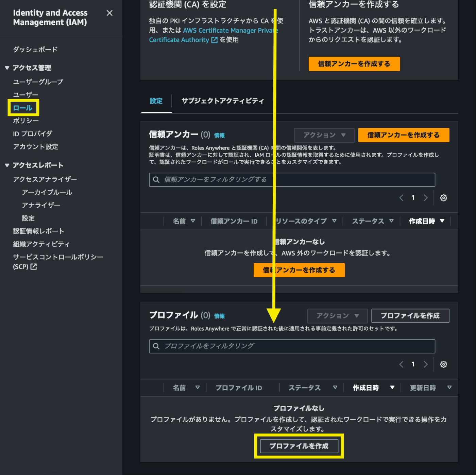Sort profiles by 名前 column
This screenshot has height=475, width=476.
[x=186, y=388]
